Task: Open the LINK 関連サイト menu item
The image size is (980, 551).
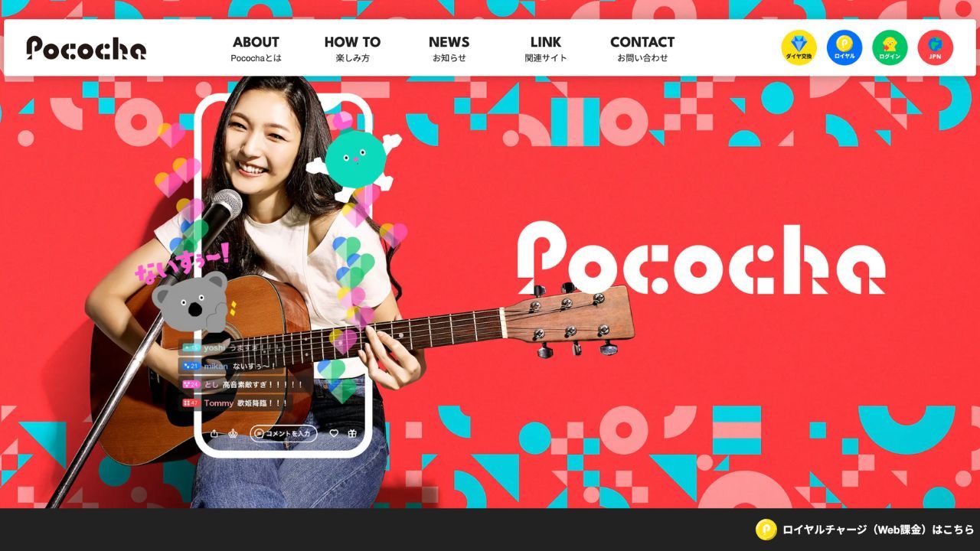Action: tap(546, 48)
